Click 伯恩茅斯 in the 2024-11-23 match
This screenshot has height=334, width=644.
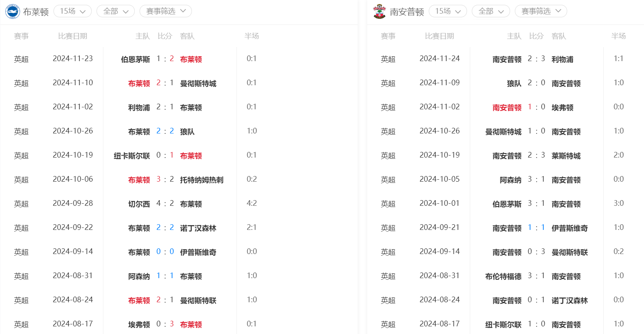click(x=136, y=59)
